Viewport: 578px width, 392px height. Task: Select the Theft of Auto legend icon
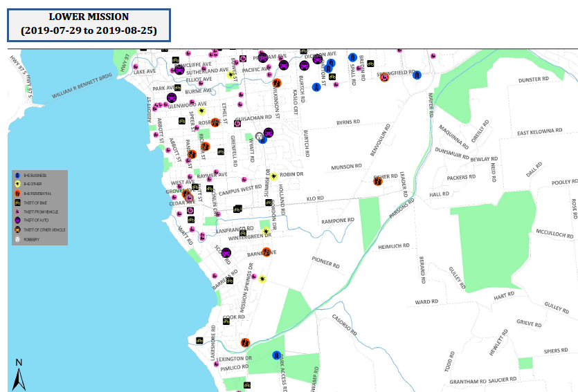(x=17, y=221)
